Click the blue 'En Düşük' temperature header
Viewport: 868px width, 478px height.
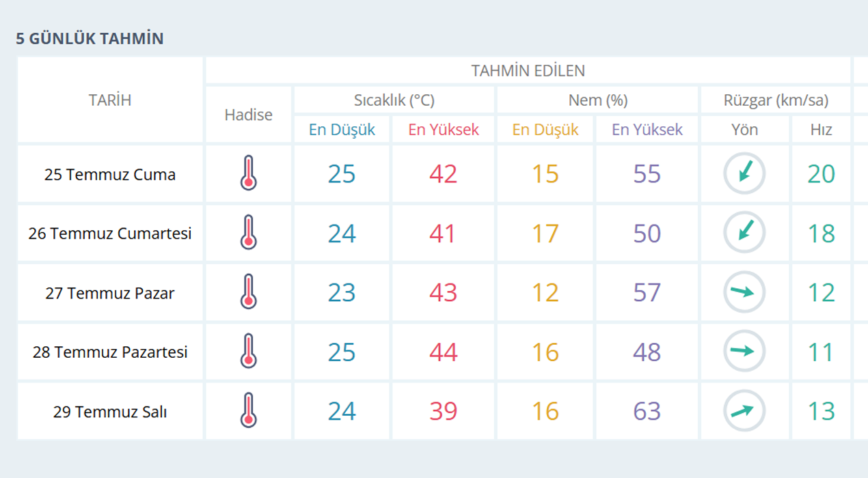pyautogui.click(x=342, y=130)
